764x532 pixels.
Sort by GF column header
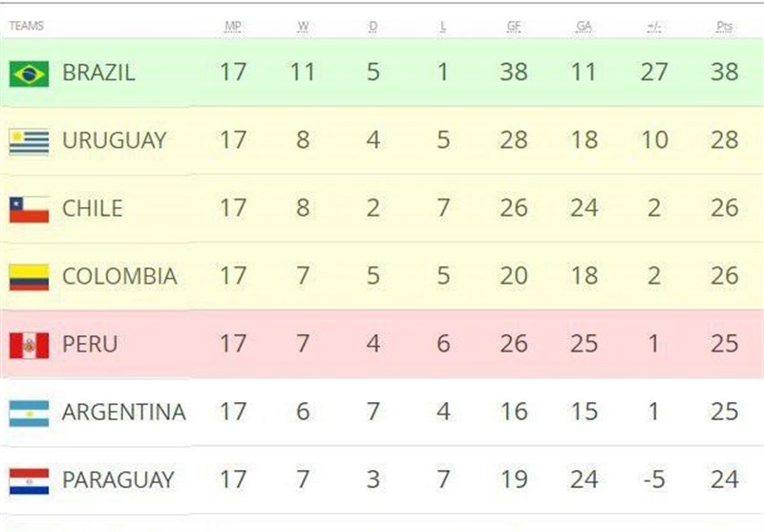pos(514,27)
